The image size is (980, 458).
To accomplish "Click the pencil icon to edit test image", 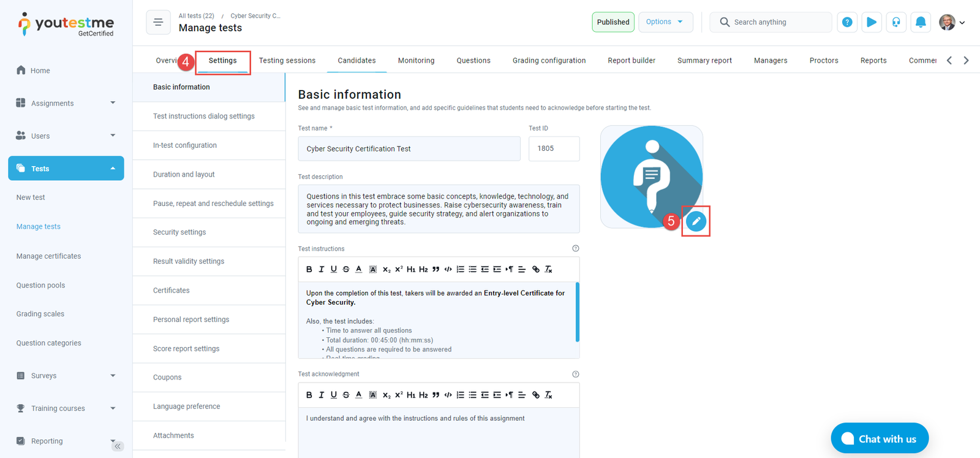I will (696, 221).
